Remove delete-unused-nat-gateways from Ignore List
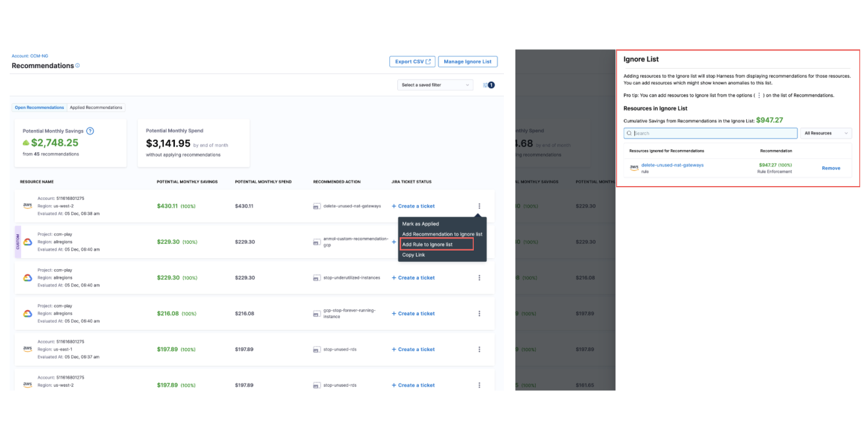 pyautogui.click(x=831, y=168)
